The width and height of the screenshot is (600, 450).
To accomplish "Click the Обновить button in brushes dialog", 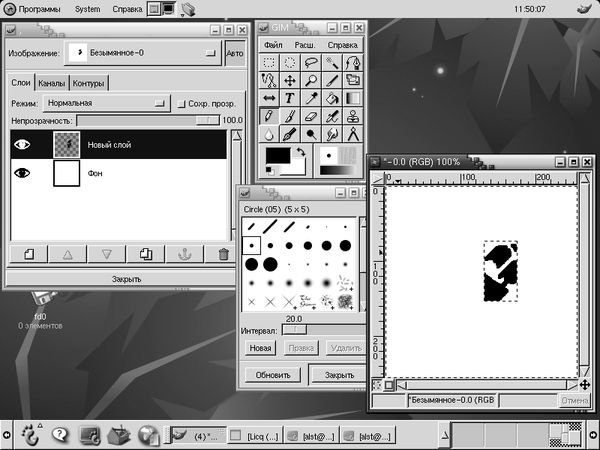I will pos(273,375).
